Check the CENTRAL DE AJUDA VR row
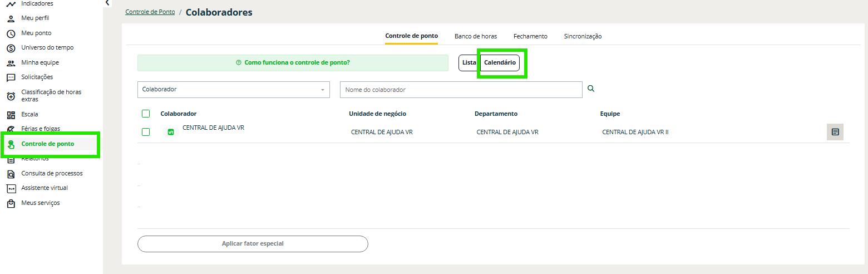Viewport: 868px width, 274px height. 146,132
